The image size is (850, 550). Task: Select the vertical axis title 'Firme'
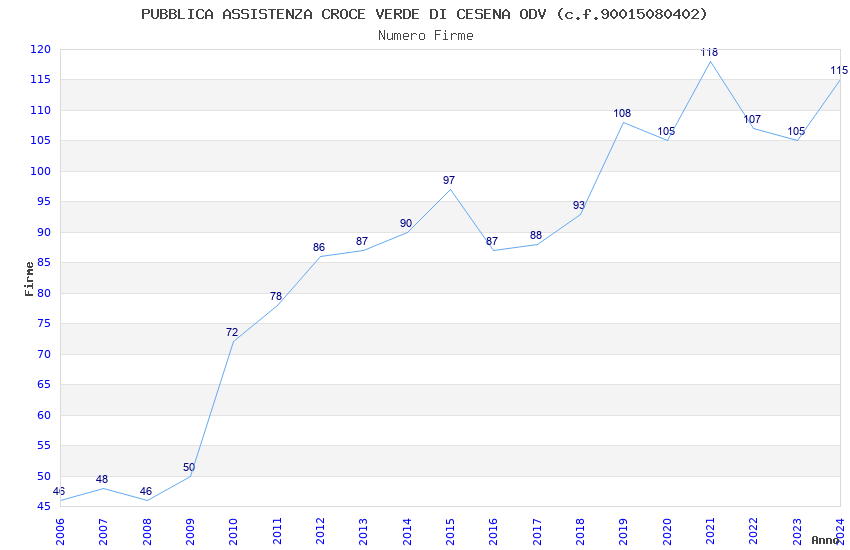(29, 279)
